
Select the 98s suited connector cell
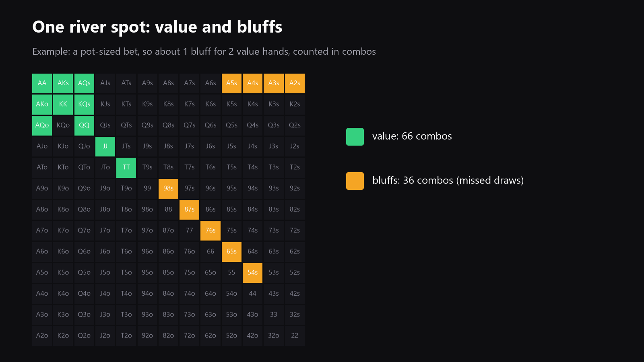(168, 188)
